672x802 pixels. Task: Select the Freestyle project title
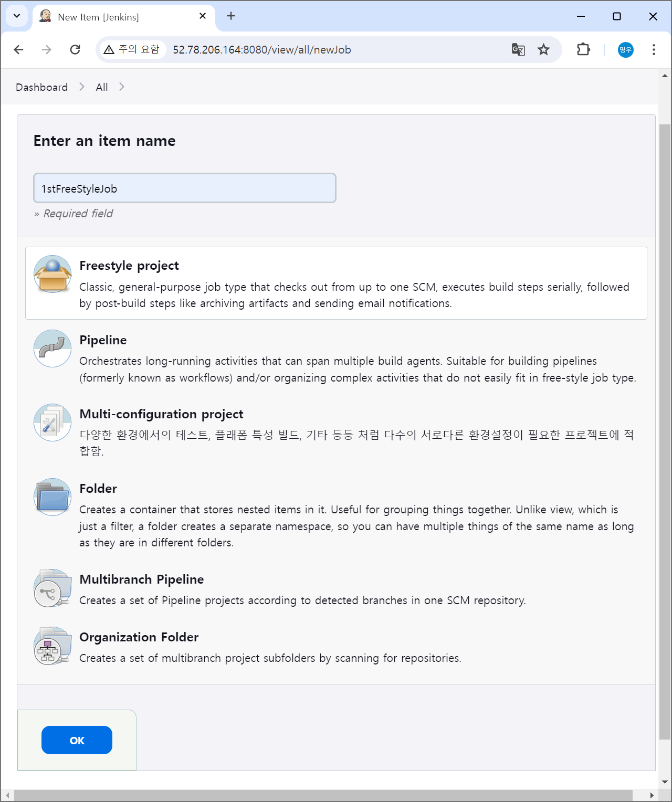[x=129, y=266]
